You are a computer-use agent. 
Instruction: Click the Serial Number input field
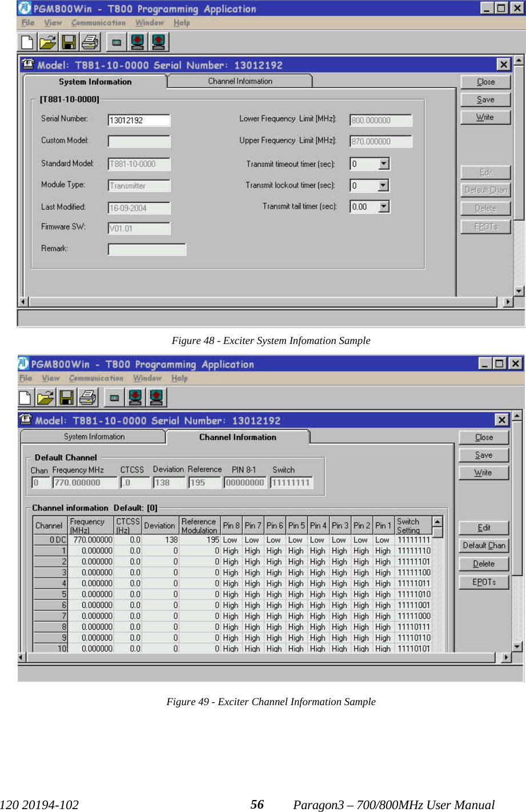(139, 120)
